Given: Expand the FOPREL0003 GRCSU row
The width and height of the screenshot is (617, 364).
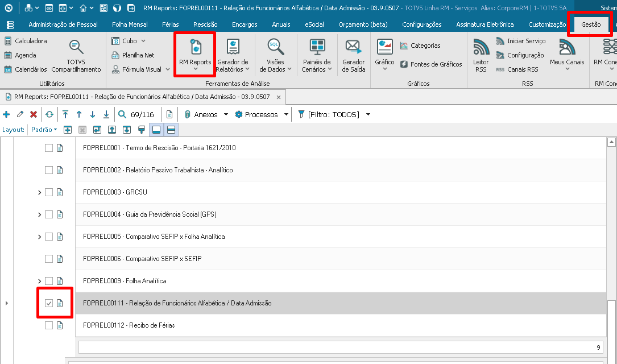Looking at the screenshot, I should 39,192.
